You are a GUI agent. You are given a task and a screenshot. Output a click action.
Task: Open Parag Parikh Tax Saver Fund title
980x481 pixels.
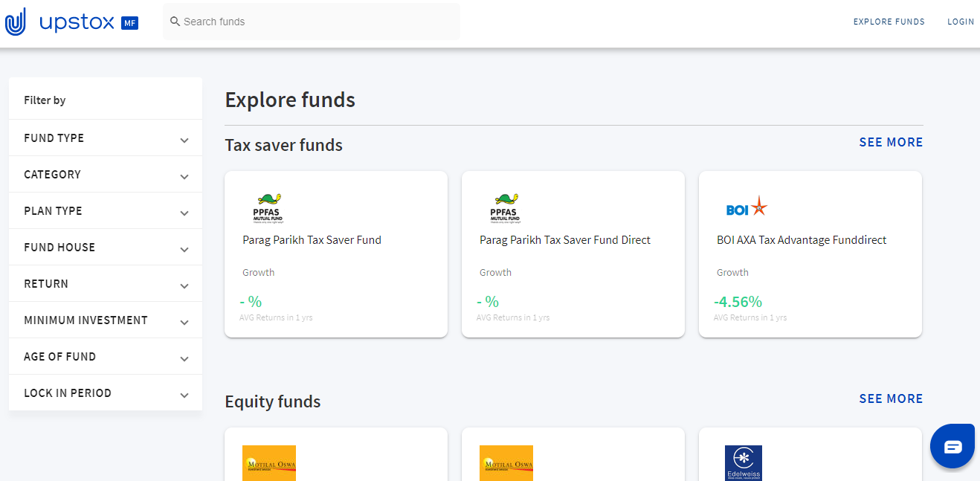click(x=312, y=240)
